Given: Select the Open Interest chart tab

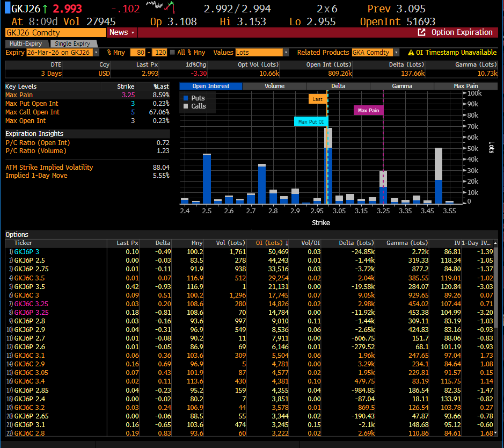Looking at the screenshot, I should [211, 86].
